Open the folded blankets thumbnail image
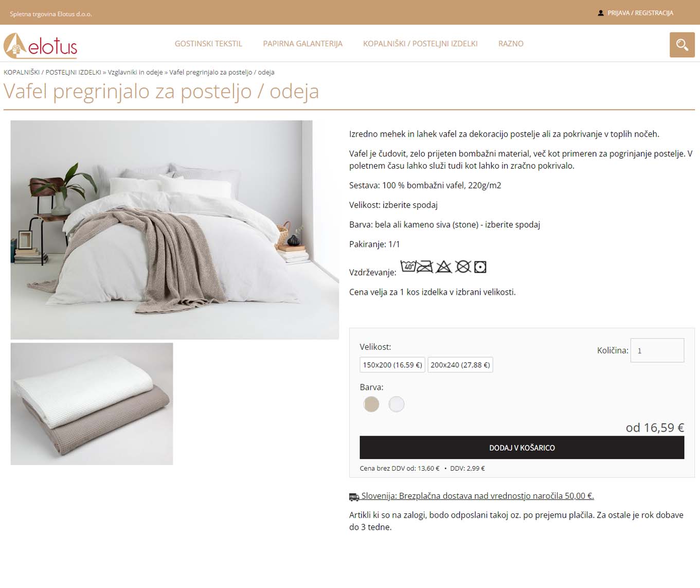The width and height of the screenshot is (700, 588). [92, 404]
